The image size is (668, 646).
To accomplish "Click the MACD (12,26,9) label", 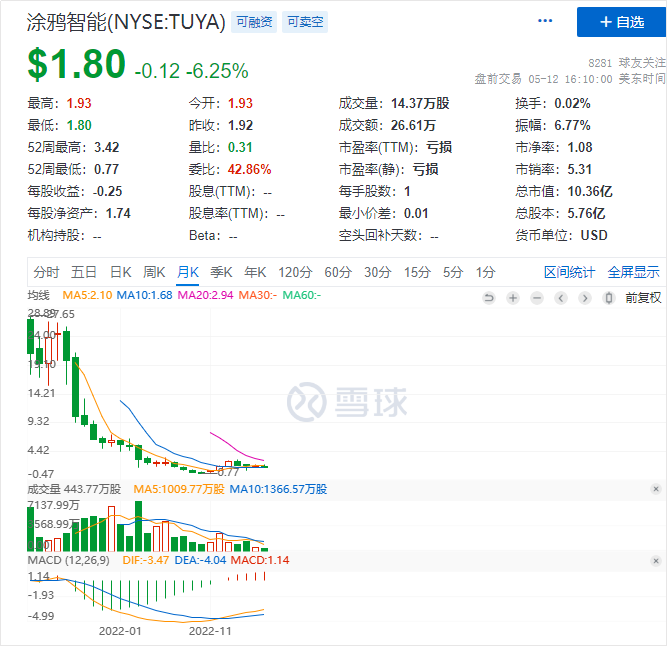I will pos(69,560).
